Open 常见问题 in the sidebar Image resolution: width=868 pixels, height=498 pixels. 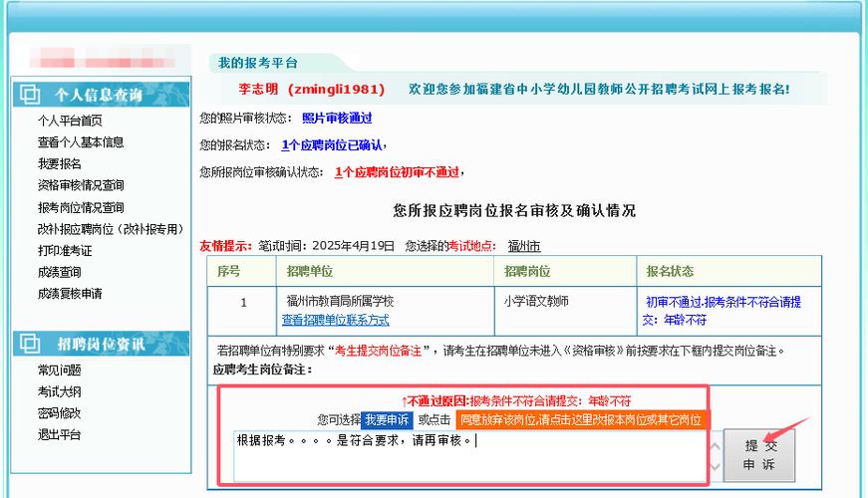(59, 371)
